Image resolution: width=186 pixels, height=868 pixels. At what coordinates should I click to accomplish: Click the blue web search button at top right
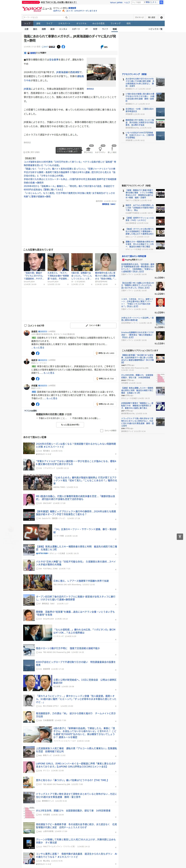click(161, 2)
